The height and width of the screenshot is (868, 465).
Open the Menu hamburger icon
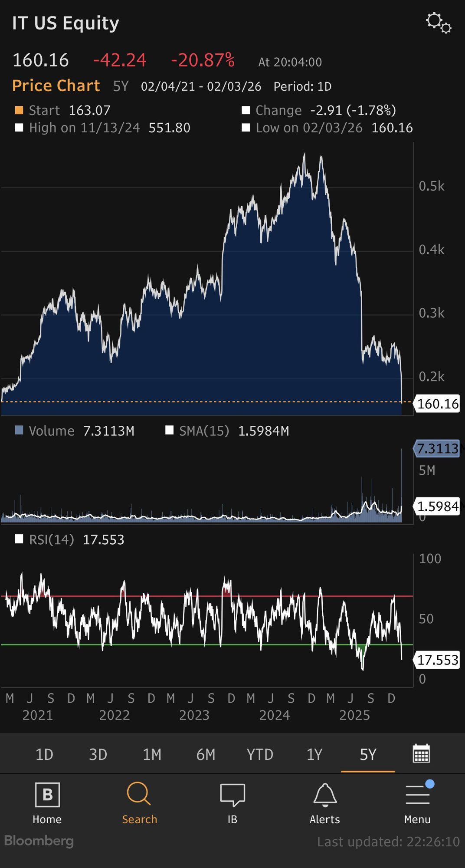tap(417, 794)
